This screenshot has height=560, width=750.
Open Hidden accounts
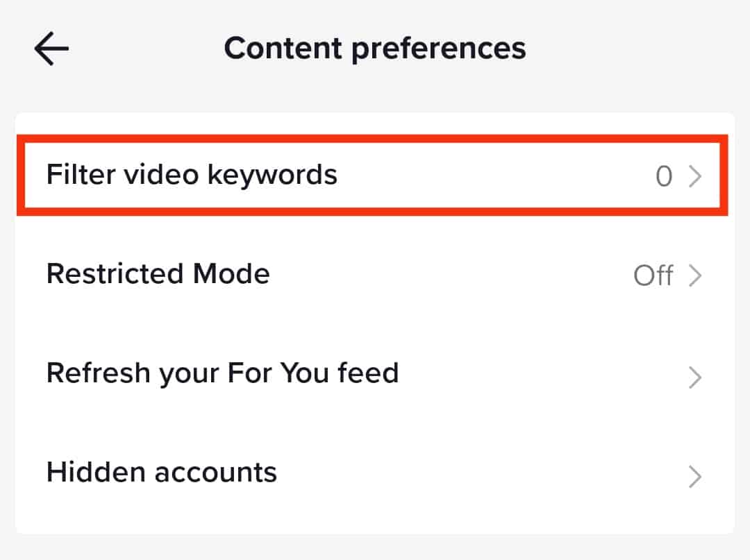(162, 473)
